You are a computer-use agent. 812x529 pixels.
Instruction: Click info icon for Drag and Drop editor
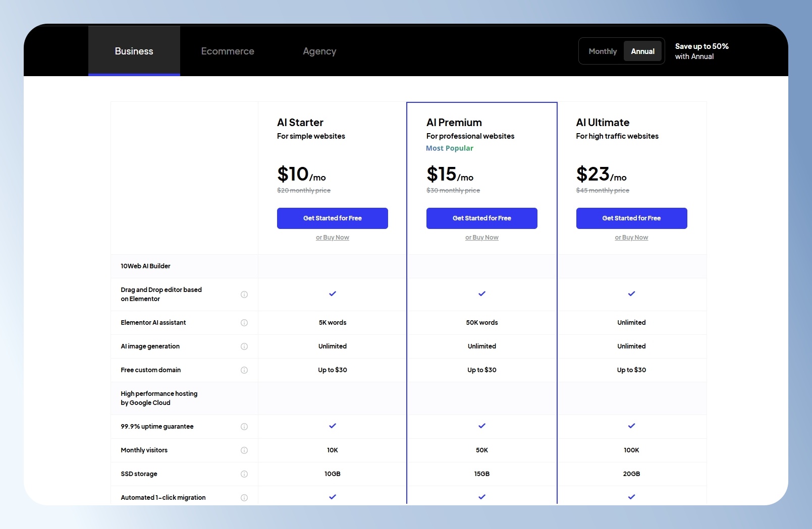coord(244,295)
